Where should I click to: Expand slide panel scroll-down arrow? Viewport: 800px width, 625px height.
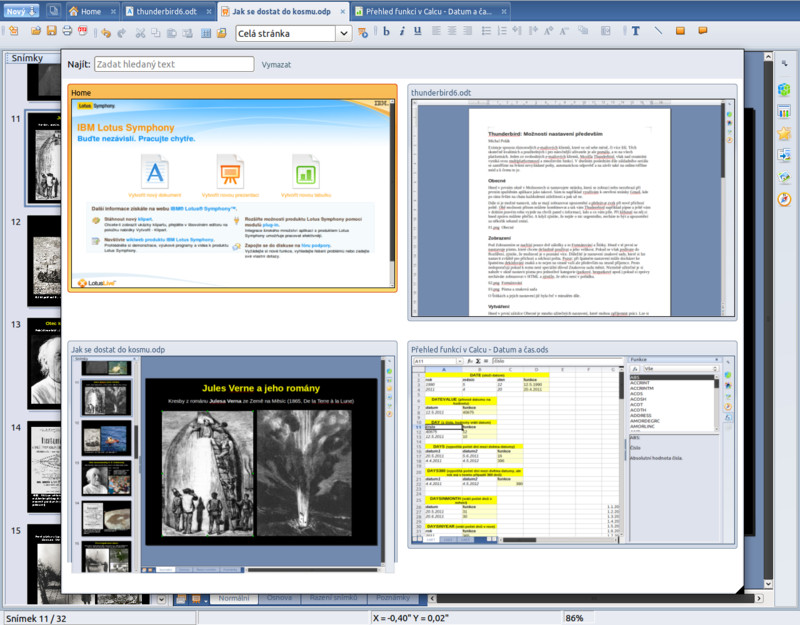pyautogui.click(x=161, y=599)
